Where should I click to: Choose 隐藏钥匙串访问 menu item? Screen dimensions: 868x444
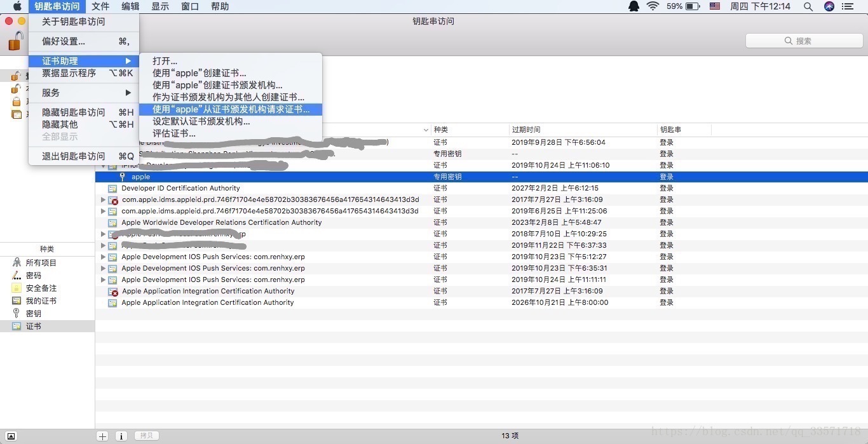[x=84, y=112]
